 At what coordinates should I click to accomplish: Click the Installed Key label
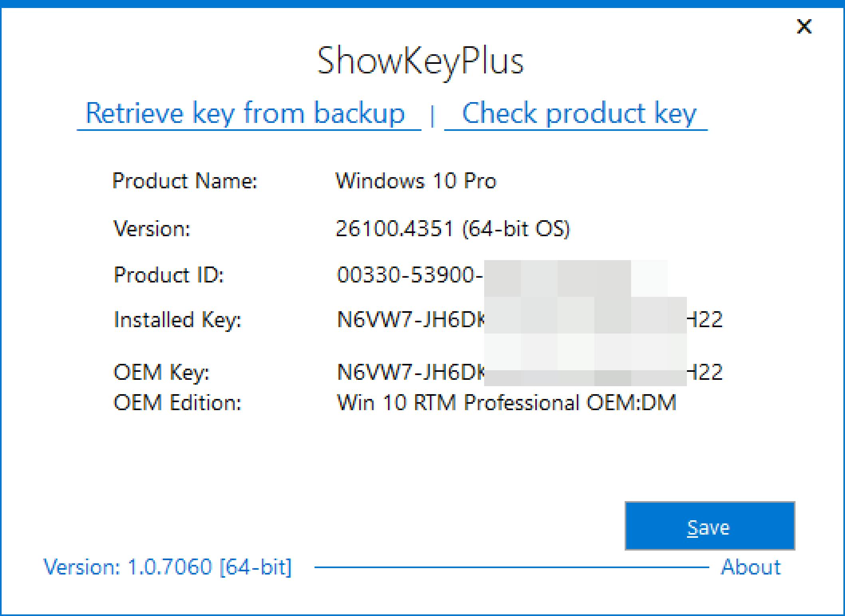pos(178,320)
